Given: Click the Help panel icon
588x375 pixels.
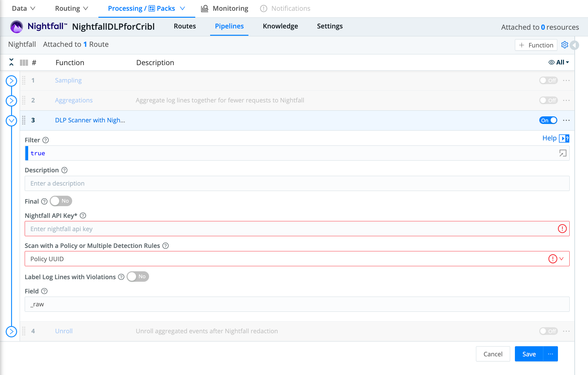Looking at the screenshot, I should (564, 138).
